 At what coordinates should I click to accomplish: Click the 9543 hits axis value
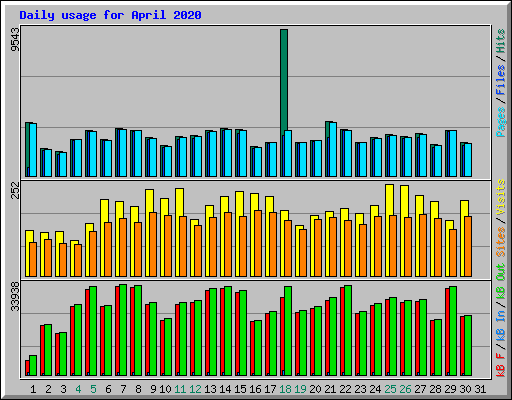(15, 39)
